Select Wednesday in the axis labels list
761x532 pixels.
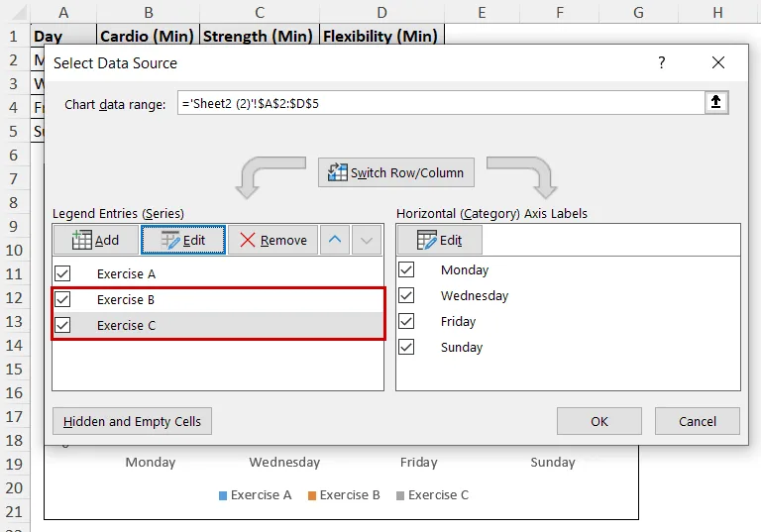click(569, 295)
